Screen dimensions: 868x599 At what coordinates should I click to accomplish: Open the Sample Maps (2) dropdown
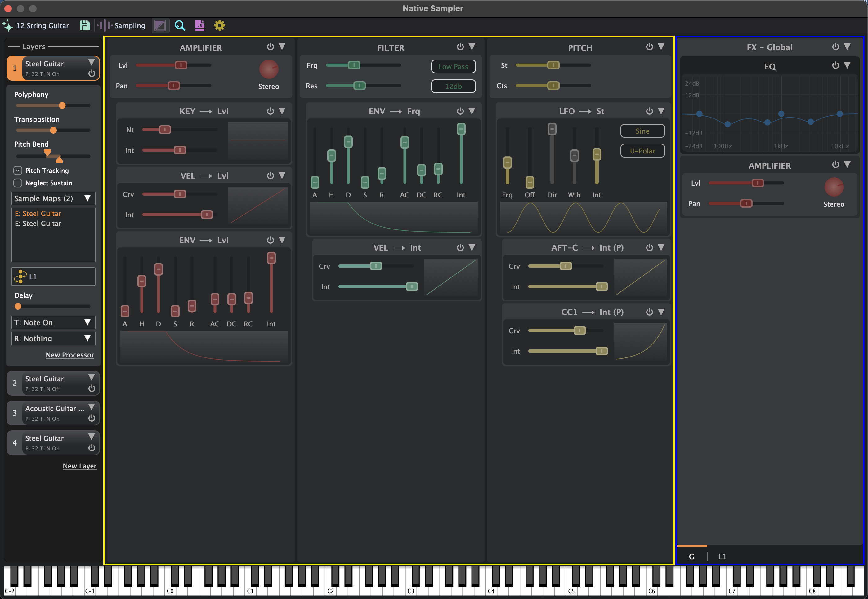53,198
